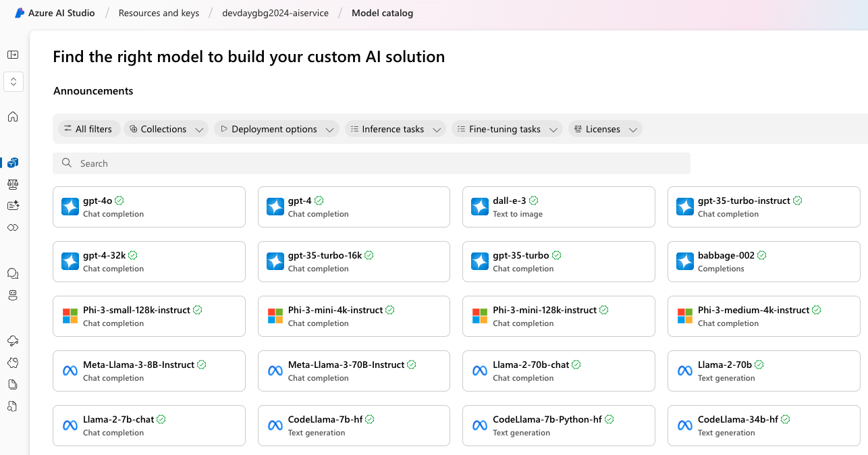
Task: Open the robot face icon in sidebar
Action: [13, 295]
